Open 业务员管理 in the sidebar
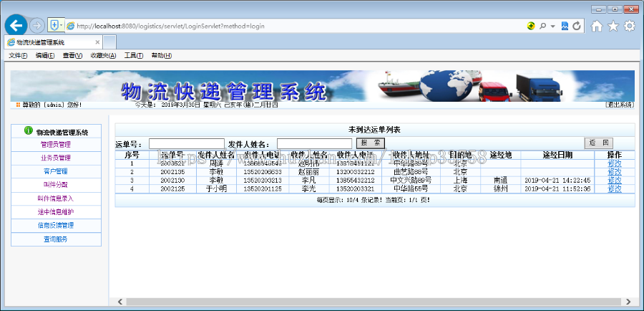Viewport: 644px width, 311px height. point(56,158)
